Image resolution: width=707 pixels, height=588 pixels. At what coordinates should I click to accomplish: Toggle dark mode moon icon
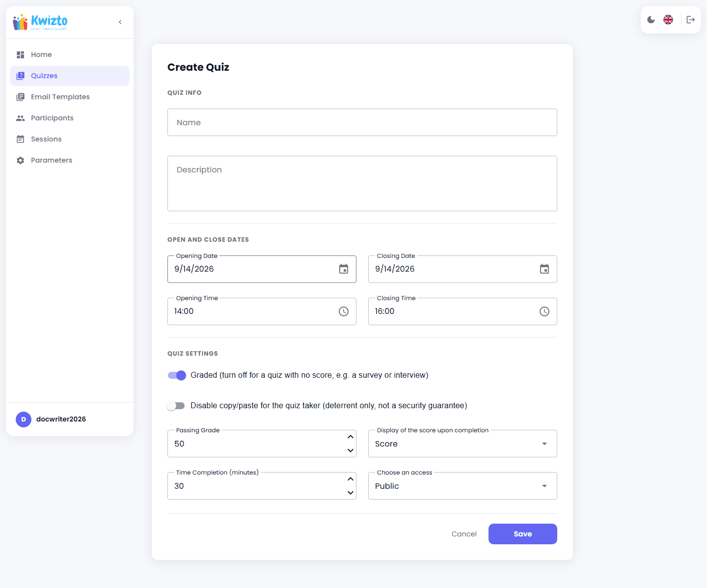click(x=651, y=20)
